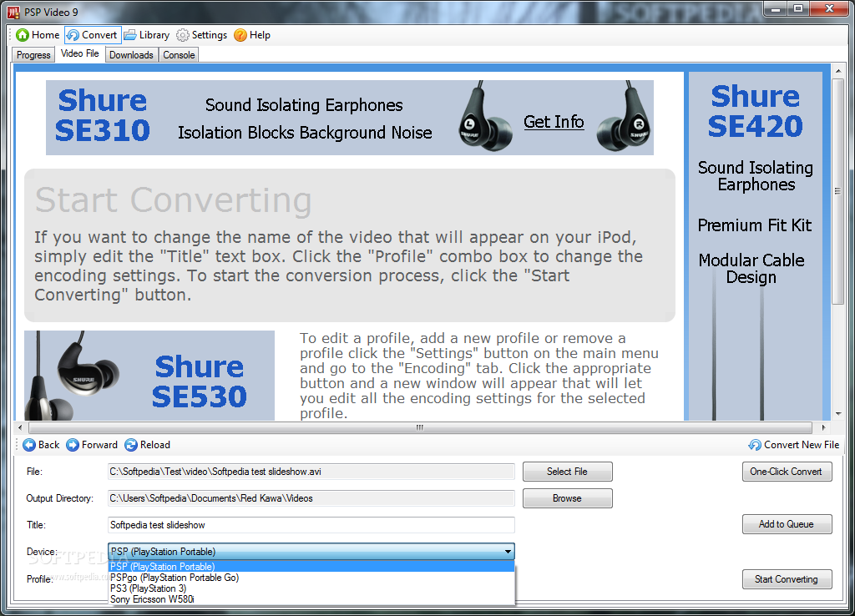Open the Downloads tab
Screen dimensions: 855x616
(131, 55)
